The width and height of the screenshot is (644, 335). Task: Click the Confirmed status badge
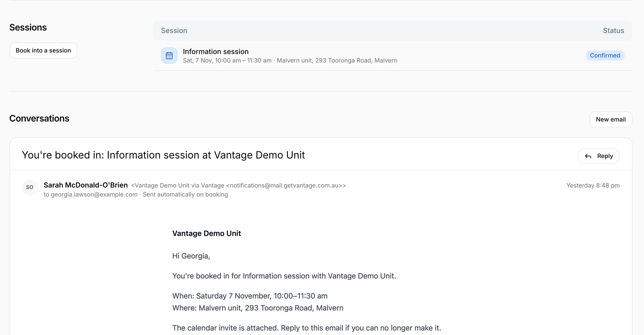pyautogui.click(x=605, y=55)
